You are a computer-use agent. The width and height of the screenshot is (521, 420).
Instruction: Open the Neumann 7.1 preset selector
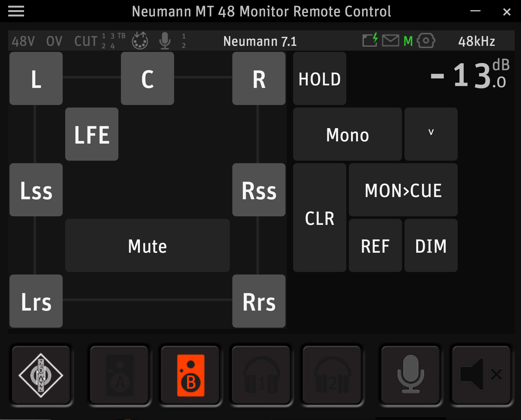point(260,41)
